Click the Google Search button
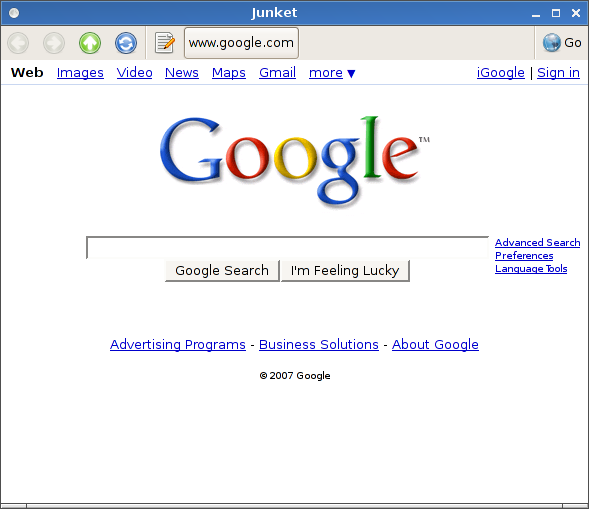Screen dimensions: 589x509 (222, 270)
